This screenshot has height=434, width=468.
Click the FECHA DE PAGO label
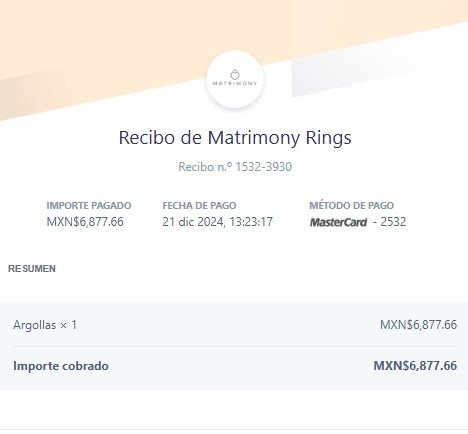click(x=199, y=206)
